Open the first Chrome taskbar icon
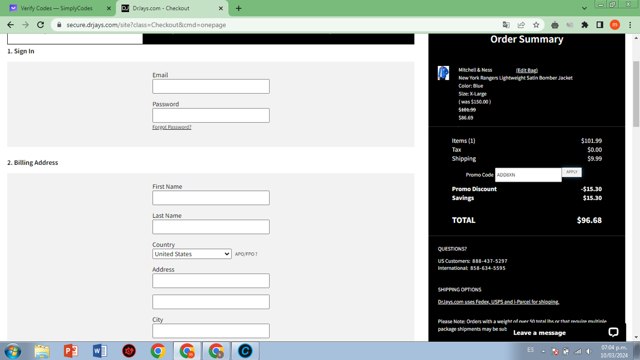Screen dimensions: 640x360 coord(158,351)
